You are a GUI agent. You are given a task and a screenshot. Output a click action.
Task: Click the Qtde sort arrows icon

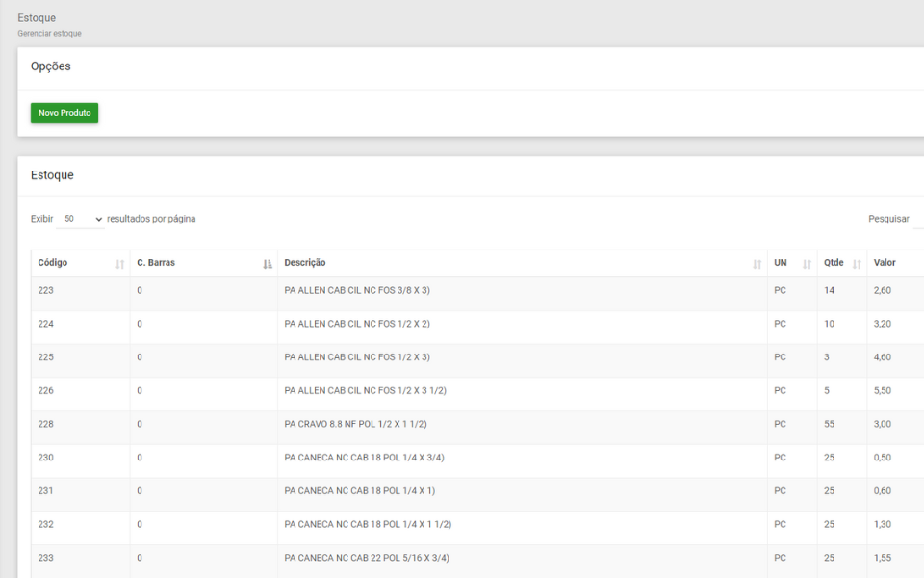[x=857, y=264]
